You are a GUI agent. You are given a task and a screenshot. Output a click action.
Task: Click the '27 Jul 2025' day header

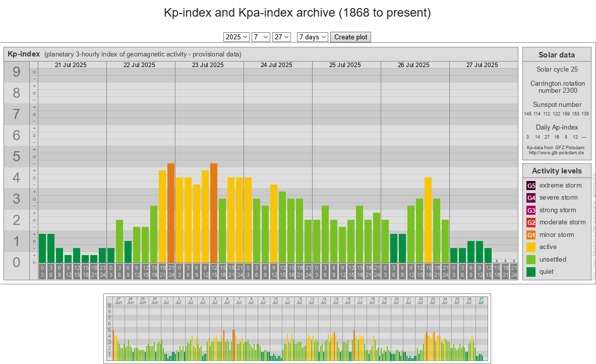(x=482, y=65)
